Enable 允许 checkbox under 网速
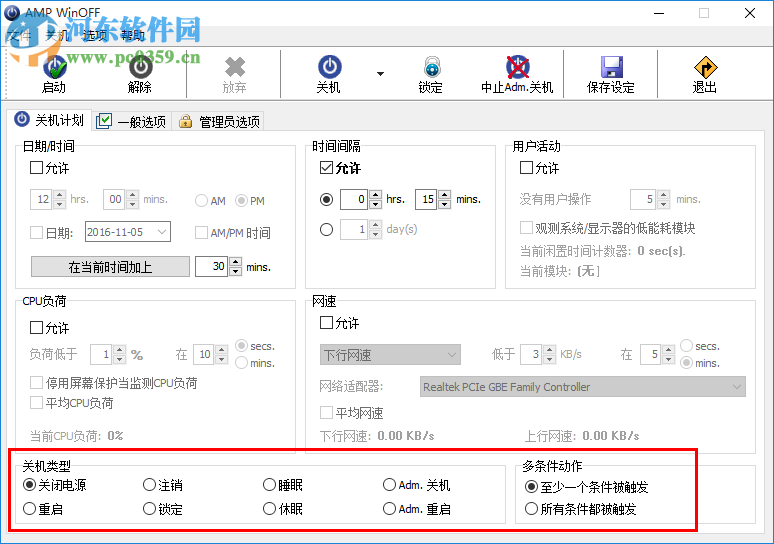Screen dimensions: 774x544 pos(326,323)
